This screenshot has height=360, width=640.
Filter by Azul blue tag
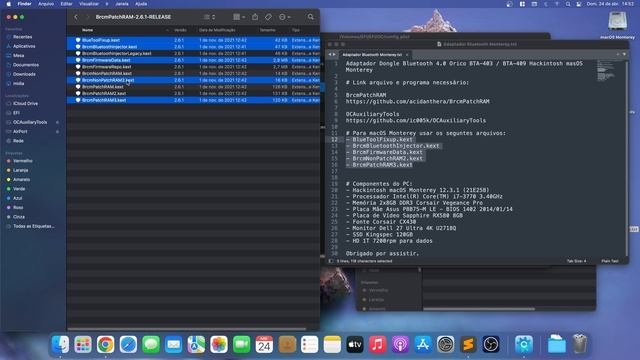(18, 198)
